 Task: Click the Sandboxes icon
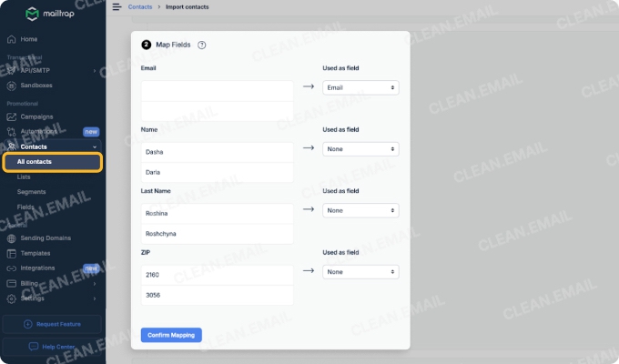(12, 86)
